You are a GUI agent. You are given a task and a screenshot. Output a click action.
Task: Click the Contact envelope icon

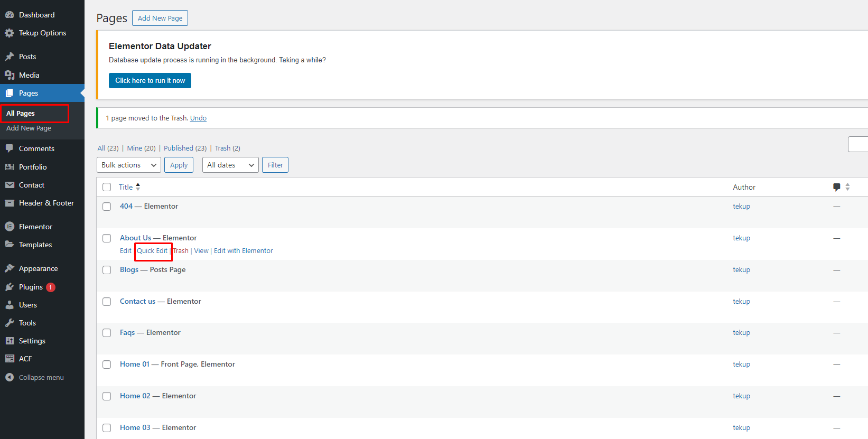(10, 185)
